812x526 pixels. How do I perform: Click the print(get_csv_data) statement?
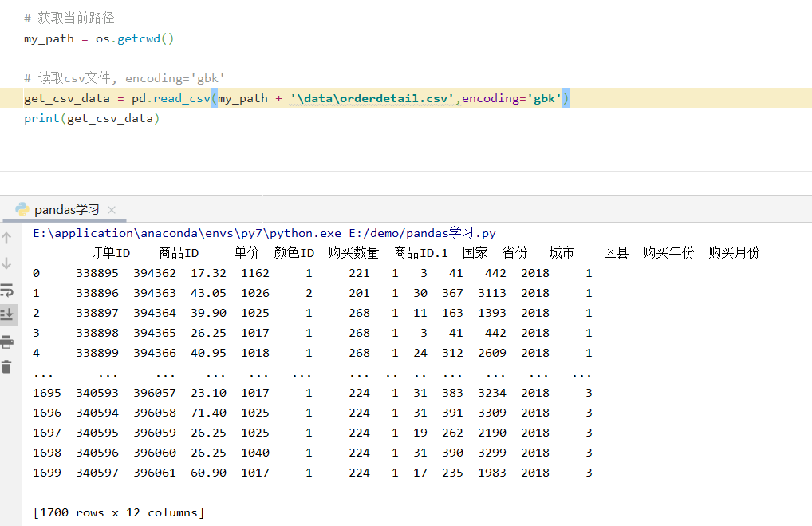92,119
